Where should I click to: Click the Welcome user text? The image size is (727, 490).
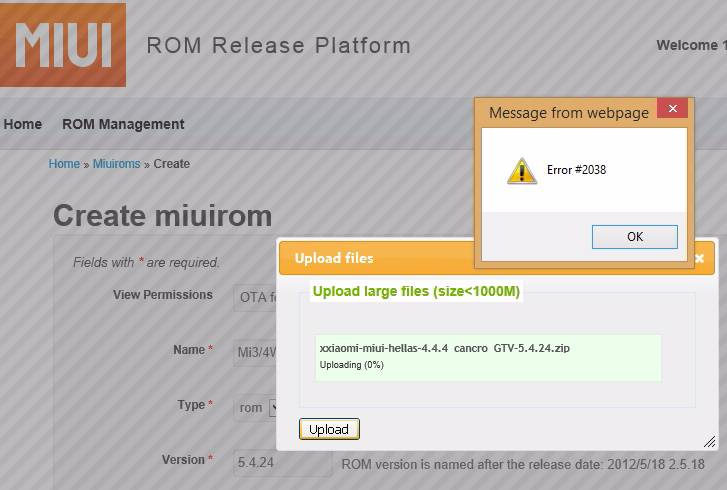[691, 45]
